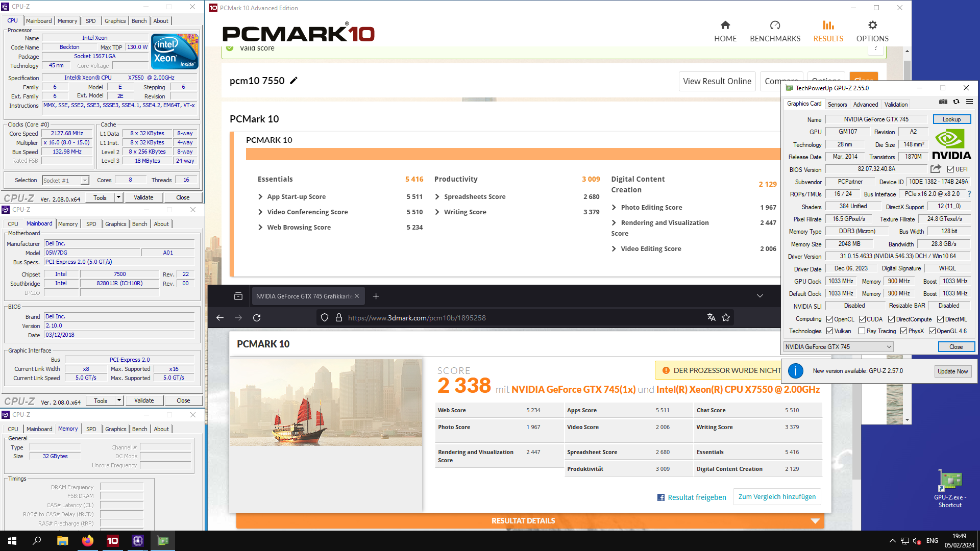This screenshot has width=980, height=551.
Task: Click Zum Vergleich hinzufügen button
Action: pyautogui.click(x=777, y=496)
